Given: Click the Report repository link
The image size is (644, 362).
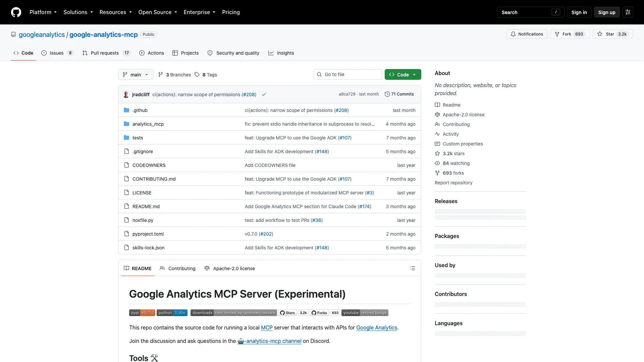Looking at the screenshot, I should click(453, 183).
